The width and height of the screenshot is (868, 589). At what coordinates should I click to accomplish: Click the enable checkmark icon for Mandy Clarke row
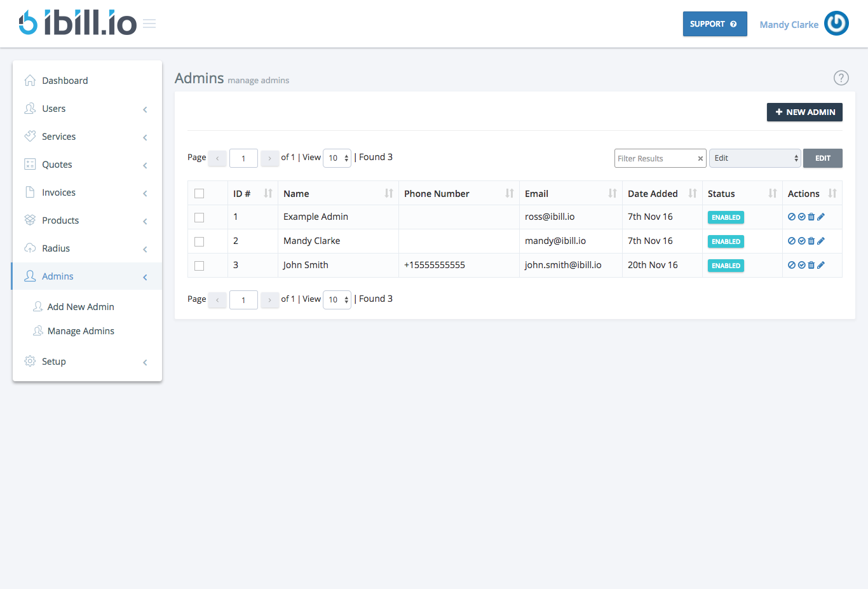(x=802, y=241)
